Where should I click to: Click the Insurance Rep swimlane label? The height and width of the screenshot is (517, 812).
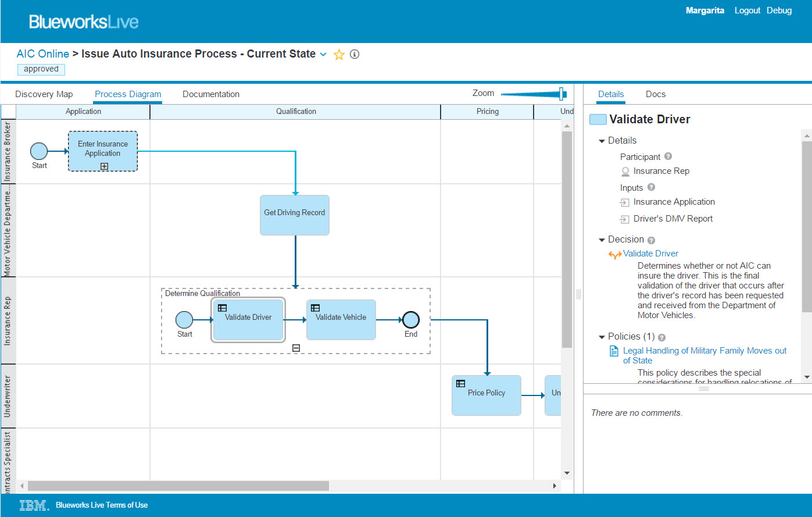click(x=8, y=320)
